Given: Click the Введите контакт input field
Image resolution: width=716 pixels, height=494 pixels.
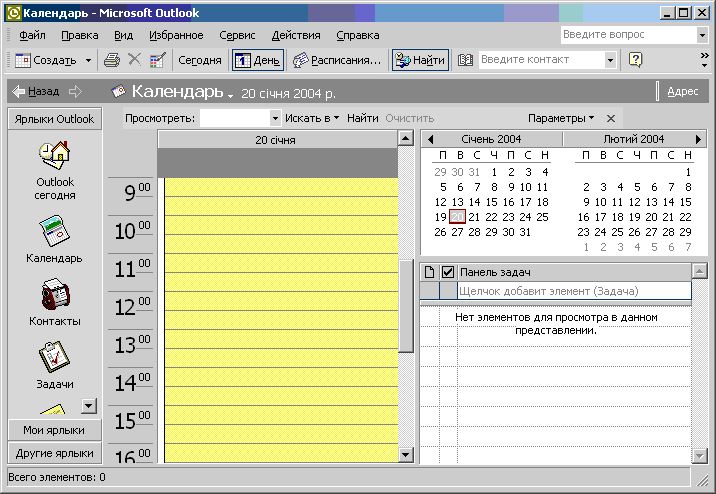Looking at the screenshot, I should pyautogui.click(x=542, y=60).
